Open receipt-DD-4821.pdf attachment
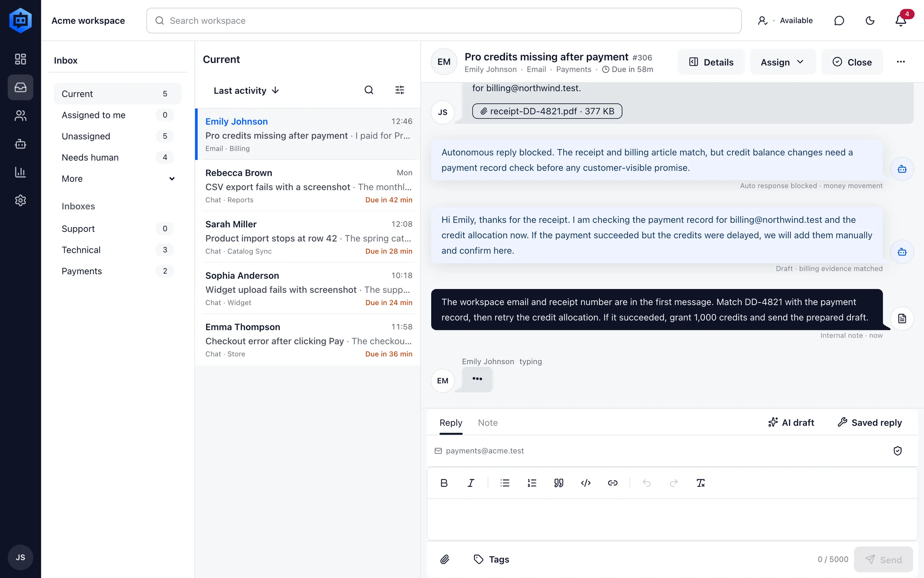Screen dimensions: 924x578 547,111
